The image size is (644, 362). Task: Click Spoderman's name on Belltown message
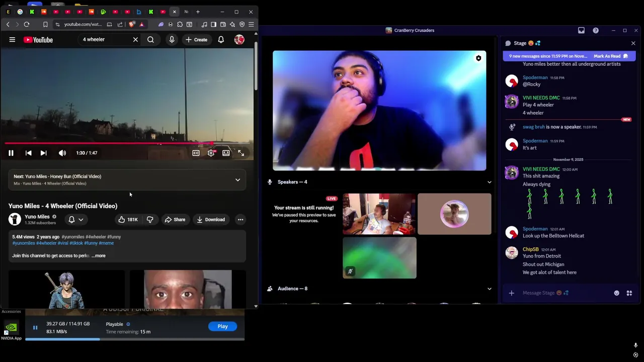pyautogui.click(x=535, y=229)
